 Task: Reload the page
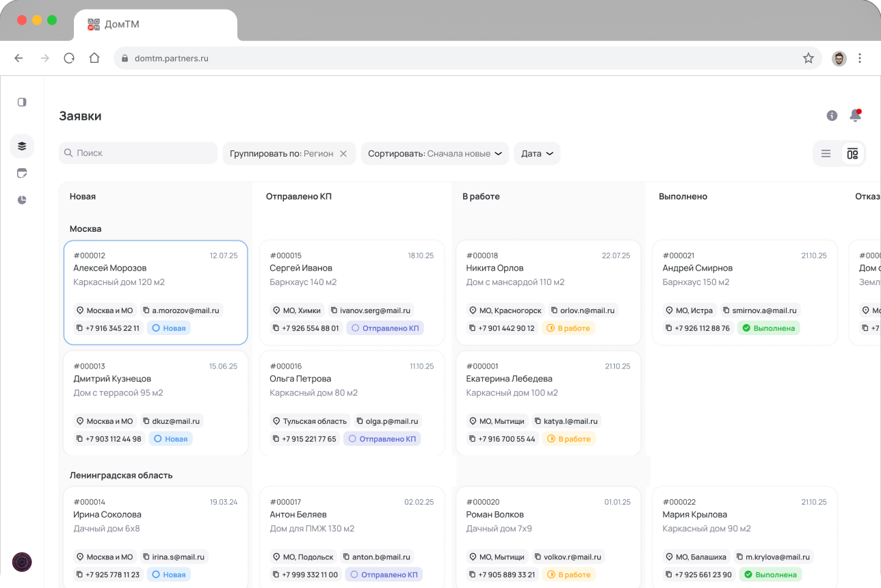click(69, 58)
